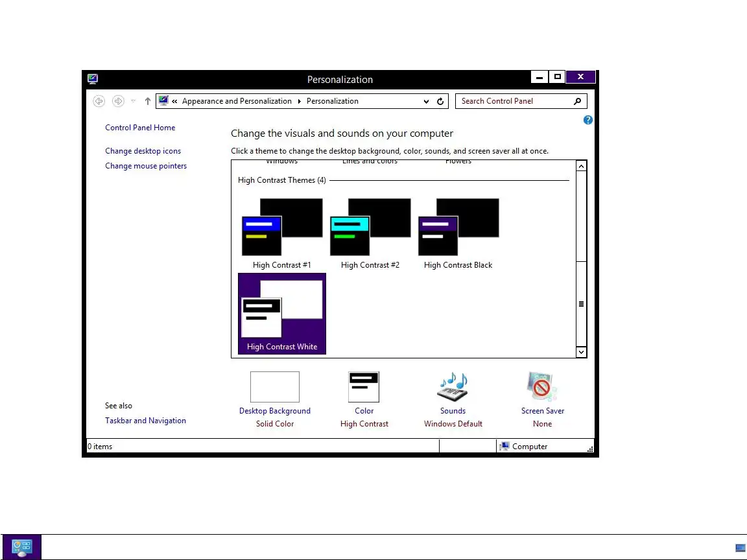The height and width of the screenshot is (560, 747).
Task: Click the Forward navigation arrow
Action: pos(117,101)
